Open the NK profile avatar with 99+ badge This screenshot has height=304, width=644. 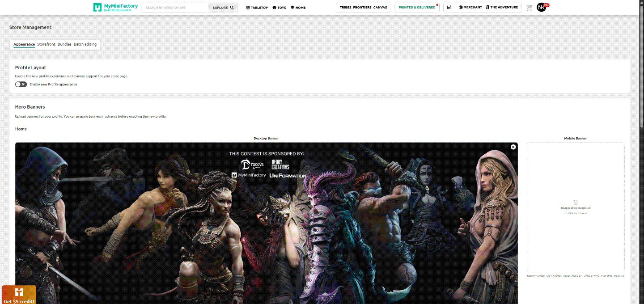[x=542, y=7]
